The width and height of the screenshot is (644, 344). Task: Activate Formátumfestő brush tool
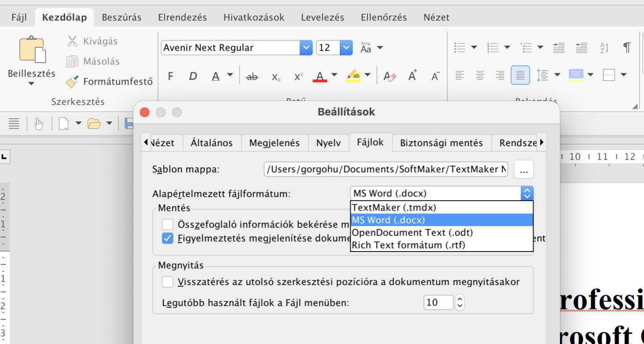[x=72, y=81]
